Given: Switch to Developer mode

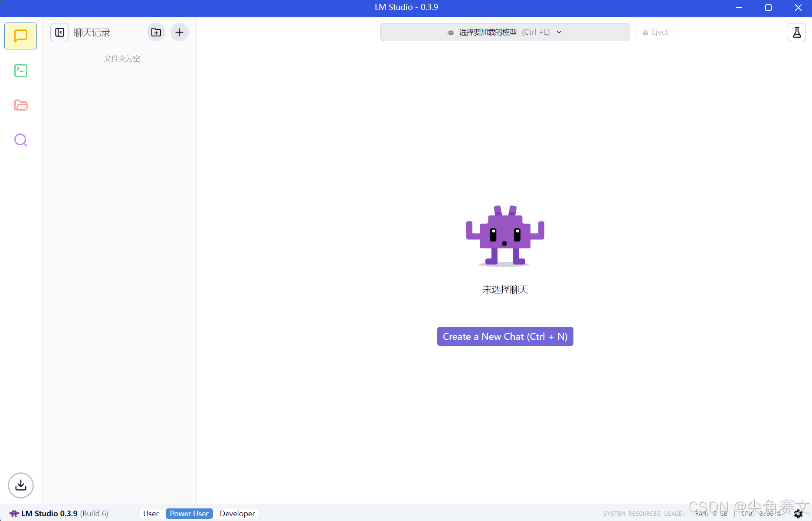Looking at the screenshot, I should (x=237, y=514).
